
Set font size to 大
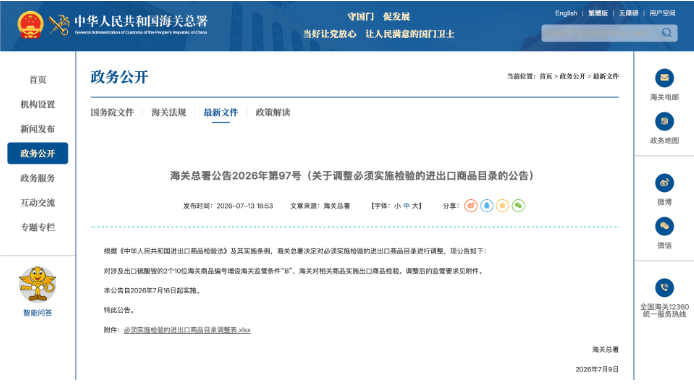[415, 206]
